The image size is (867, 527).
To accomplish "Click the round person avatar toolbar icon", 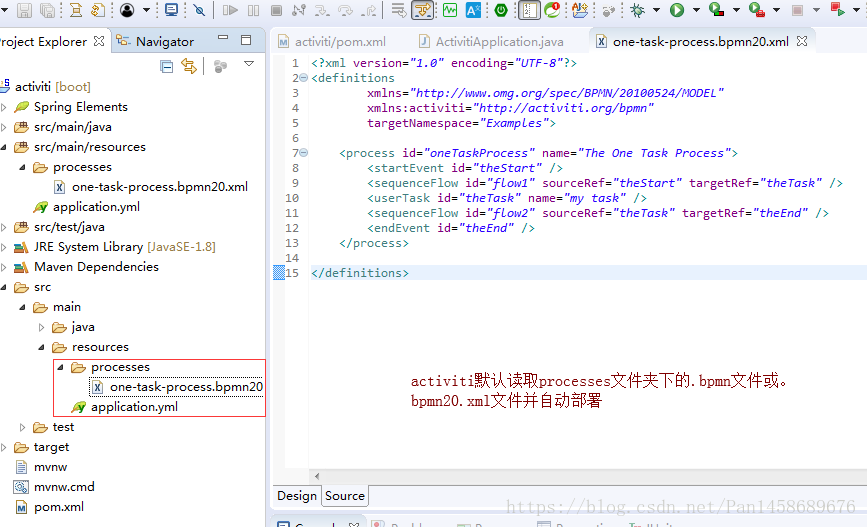I will [127, 10].
